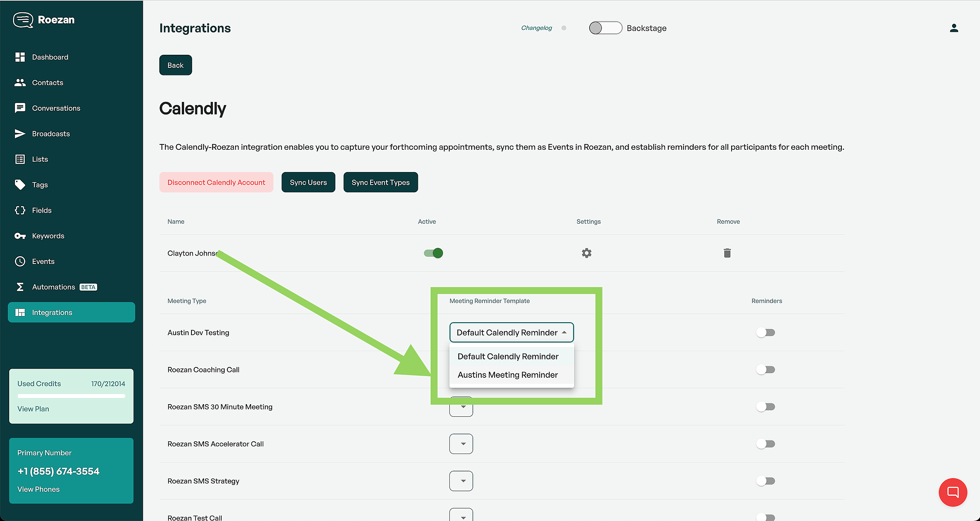Click trash icon to remove Clayton Johnson
The image size is (980, 521).
(727, 253)
